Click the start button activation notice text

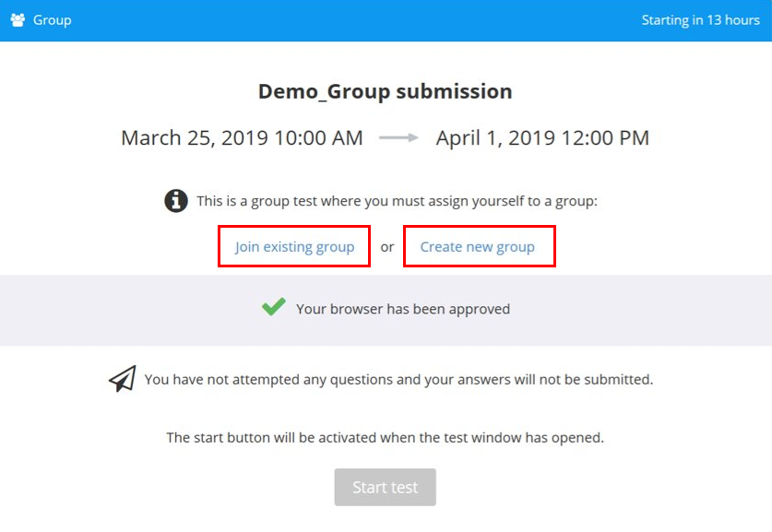385,438
